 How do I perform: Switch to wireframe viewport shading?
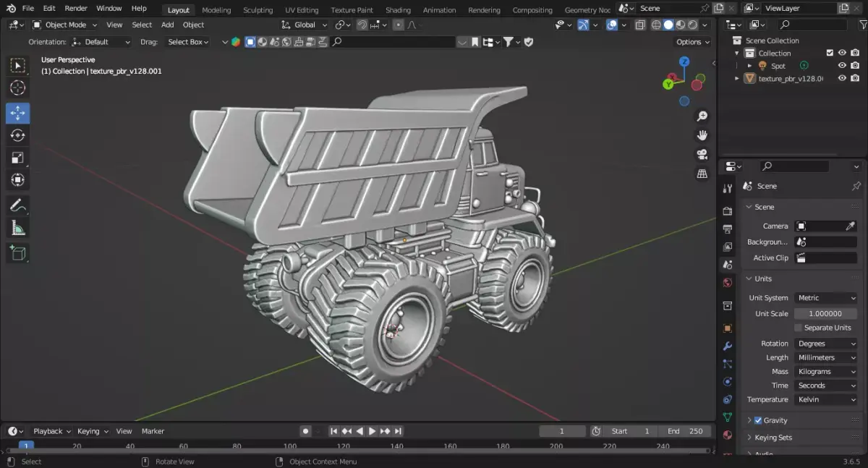tap(656, 25)
